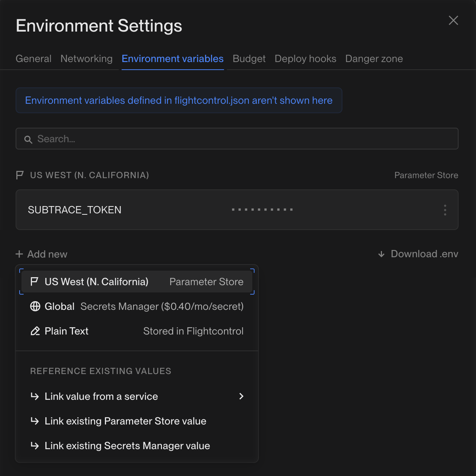Switch to the General tab
Screen dimensions: 476x476
point(33,59)
